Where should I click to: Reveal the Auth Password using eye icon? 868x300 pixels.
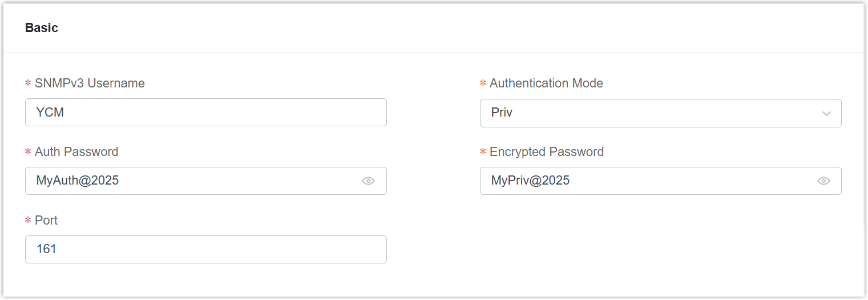(368, 181)
